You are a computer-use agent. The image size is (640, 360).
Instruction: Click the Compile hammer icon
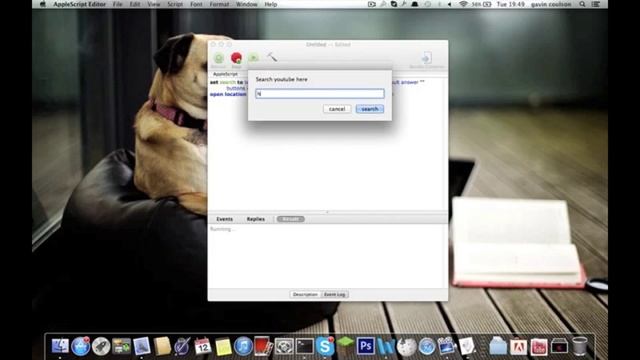pos(272,58)
